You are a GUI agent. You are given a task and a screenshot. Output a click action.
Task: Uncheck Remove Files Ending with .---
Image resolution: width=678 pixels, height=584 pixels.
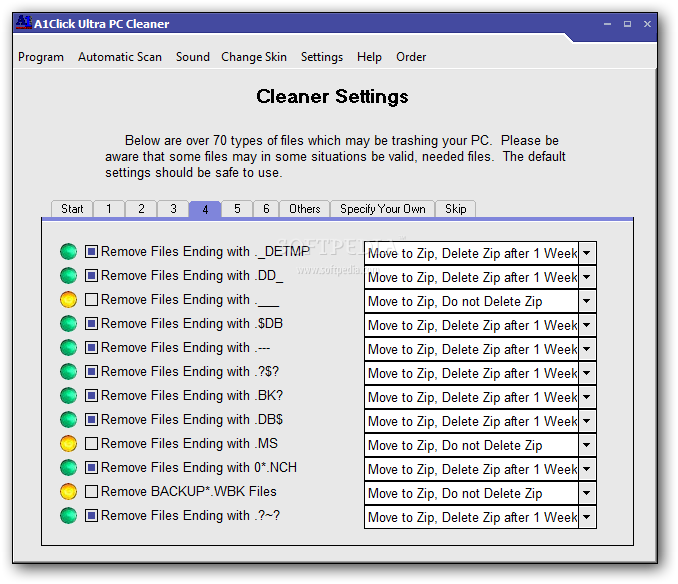pyautogui.click(x=91, y=347)
